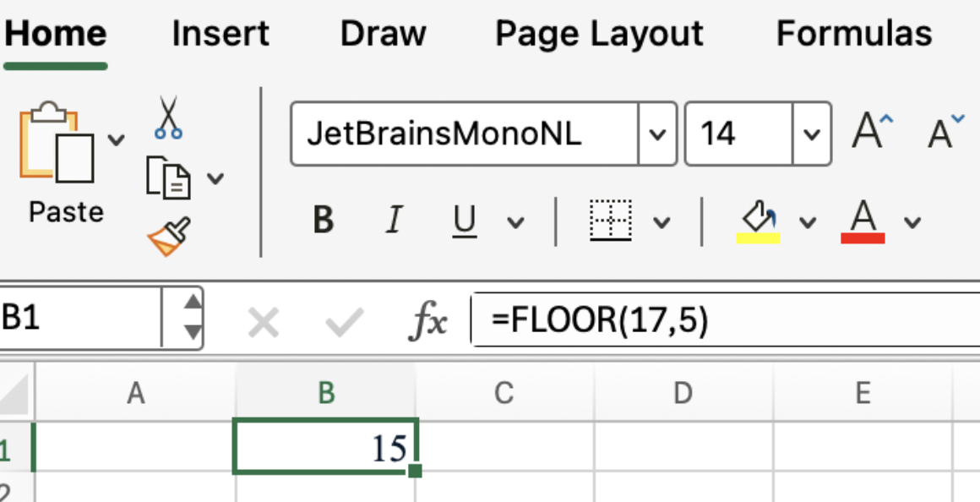Toggle italic formatting
The height and width of the screenshot is (502, 980).
(393, 220)
